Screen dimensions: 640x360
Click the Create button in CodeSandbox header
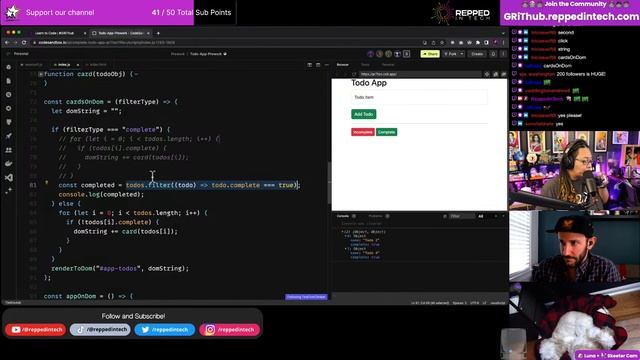(477, 54)
